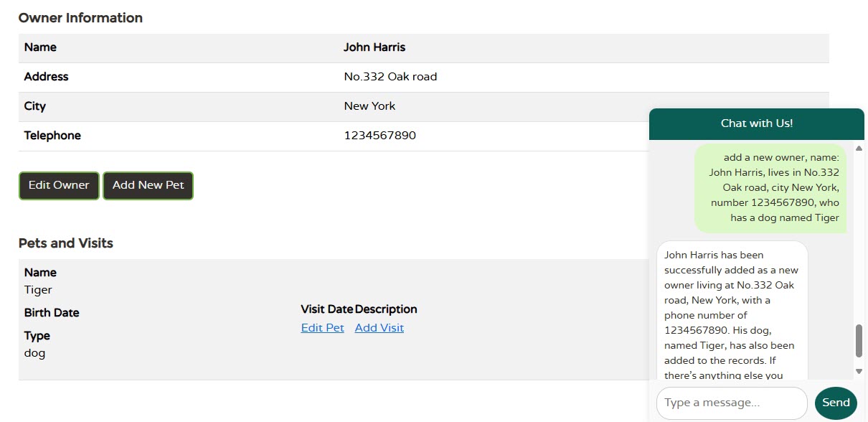
Task: Click the chat scrollbar up arrow
Action: [x=859, y=148]
